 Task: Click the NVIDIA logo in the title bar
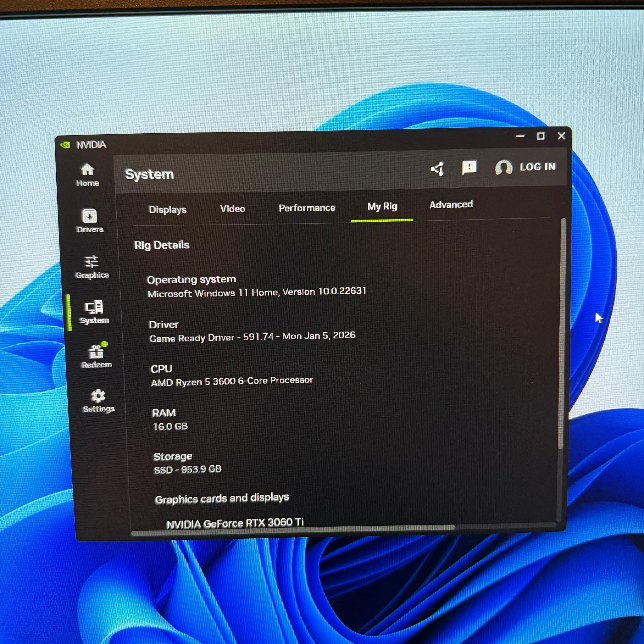pos(65,145)
